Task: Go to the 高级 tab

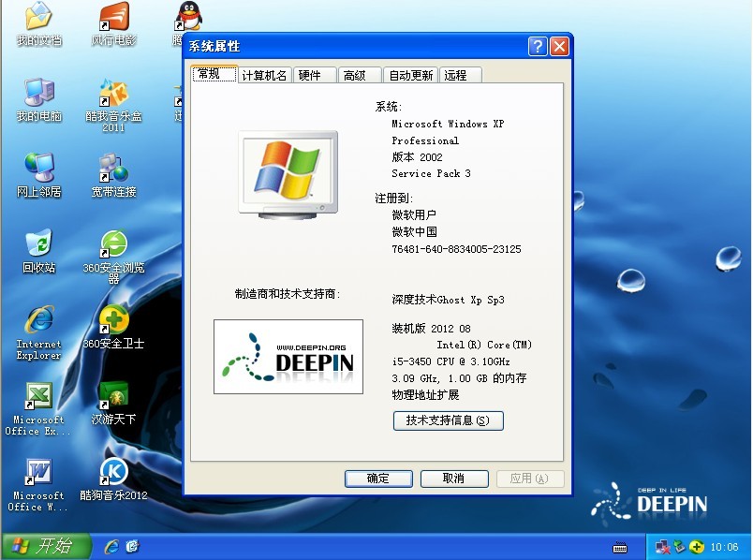Action: point(355,76)
